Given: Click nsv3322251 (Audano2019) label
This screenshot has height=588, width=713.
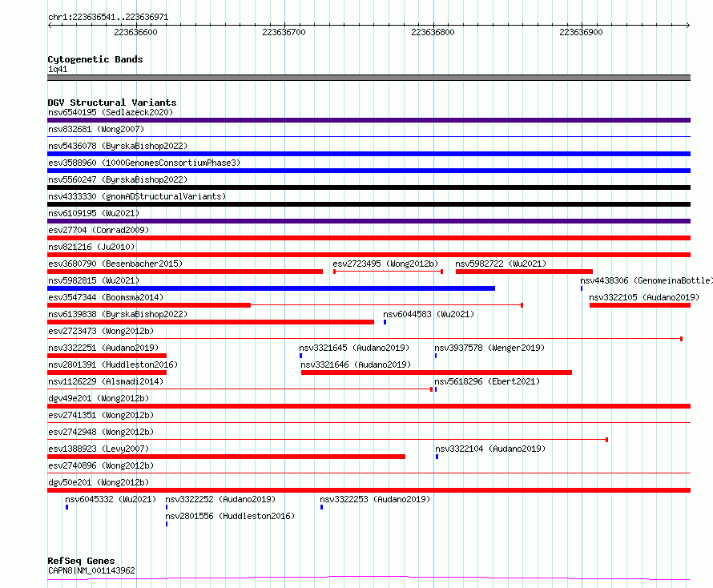Looking at the screenshot, I should [x=103, y=348].
